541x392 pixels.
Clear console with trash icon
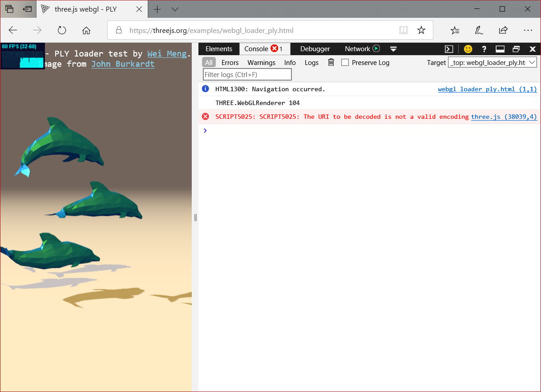[331, 62]
